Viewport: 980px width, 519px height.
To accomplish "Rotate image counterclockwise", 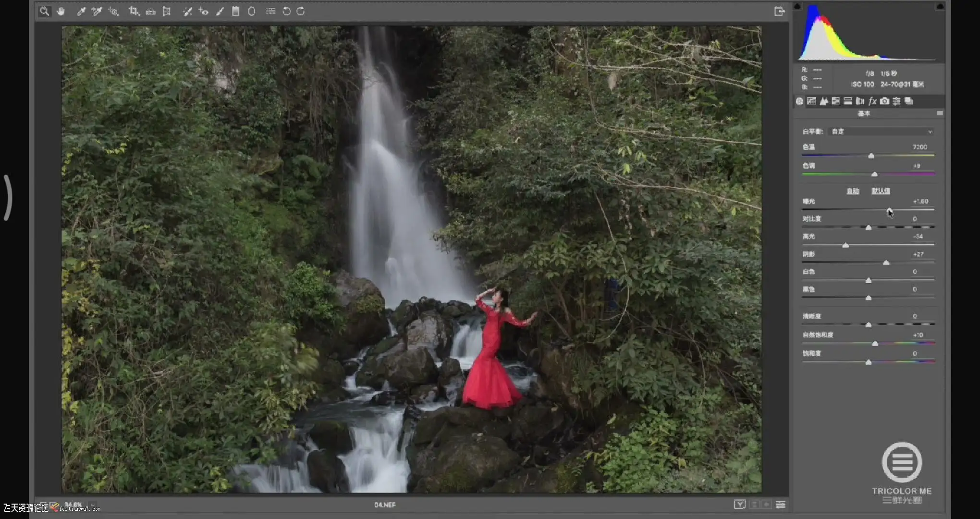I will click(x=286, y=11).
